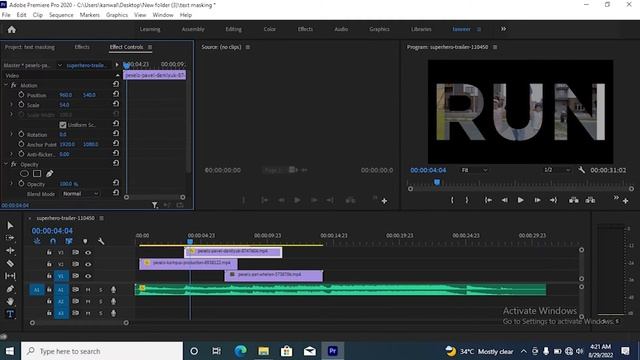Select the Track Select Forward tool
The width and height of the screenshot is (640, 360).
click(10, 238)
